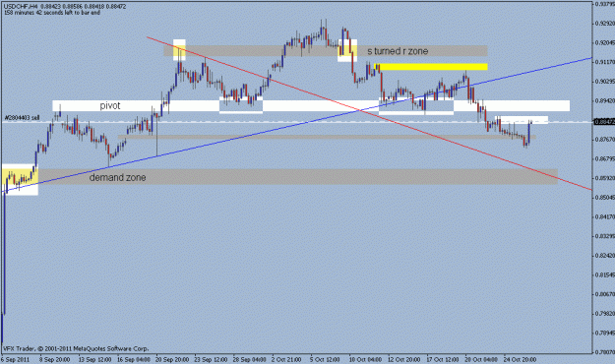The image size is (615, 364).
Task: Click the USDCHF,H4 chart title text
Action: pos(21,7)
